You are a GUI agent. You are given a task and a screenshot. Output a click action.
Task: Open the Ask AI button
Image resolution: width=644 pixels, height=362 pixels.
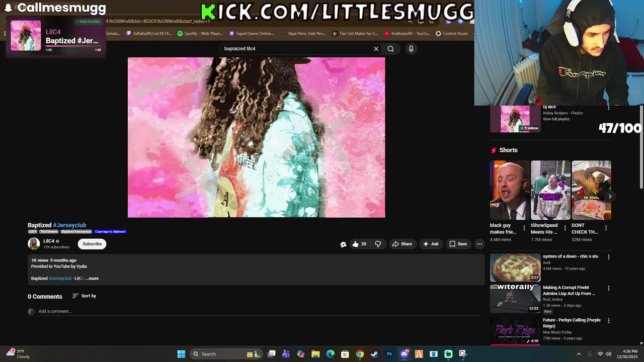(431, 244)
